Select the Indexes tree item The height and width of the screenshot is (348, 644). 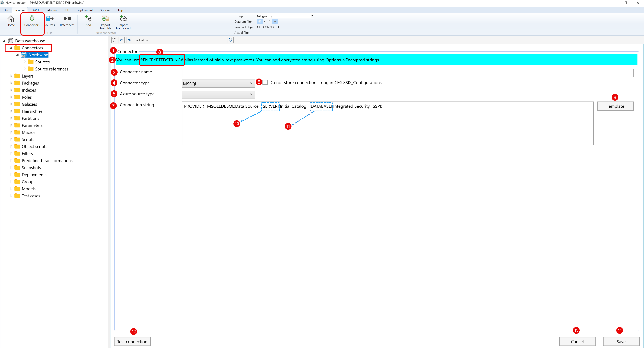click(29, 90)
